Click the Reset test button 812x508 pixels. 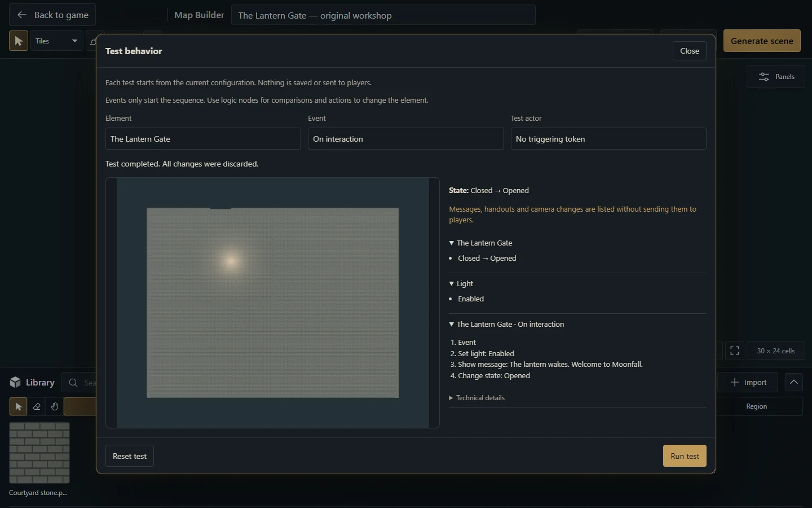click(130, 456)
